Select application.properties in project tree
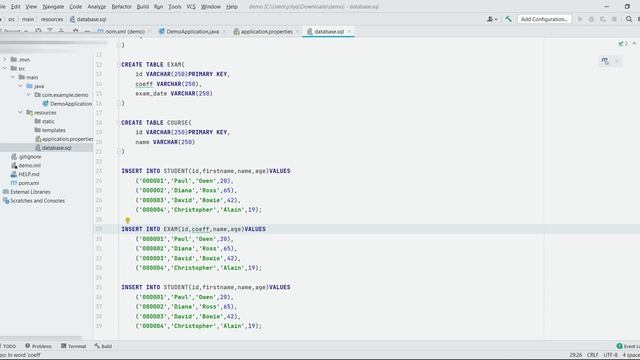 (x=64, y=139)
